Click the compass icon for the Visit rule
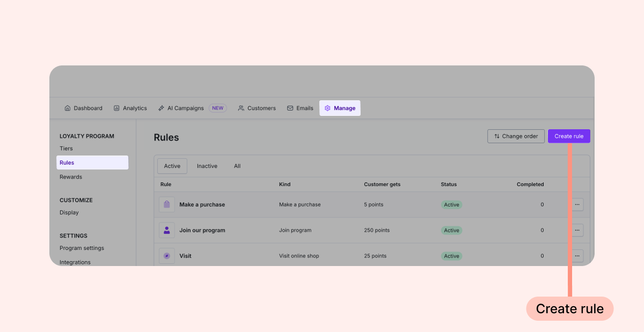This screenshot has width=644, height=332. coord(167,256)
